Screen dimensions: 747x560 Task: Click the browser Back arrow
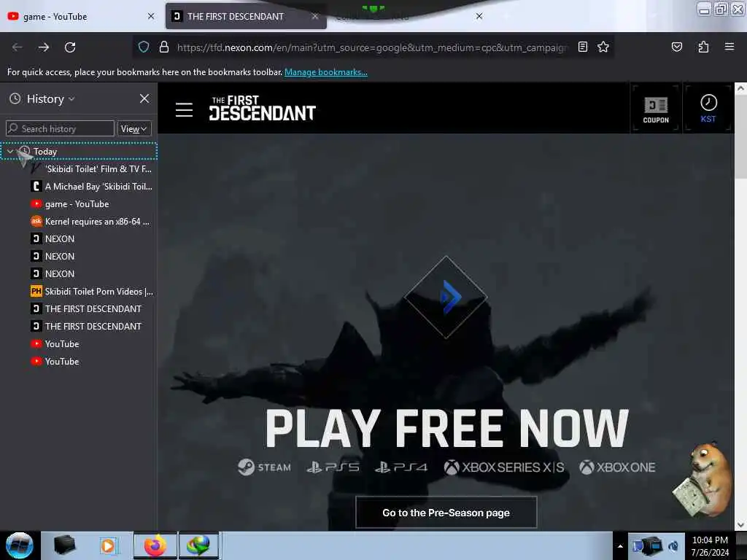(x=18, y=47)
